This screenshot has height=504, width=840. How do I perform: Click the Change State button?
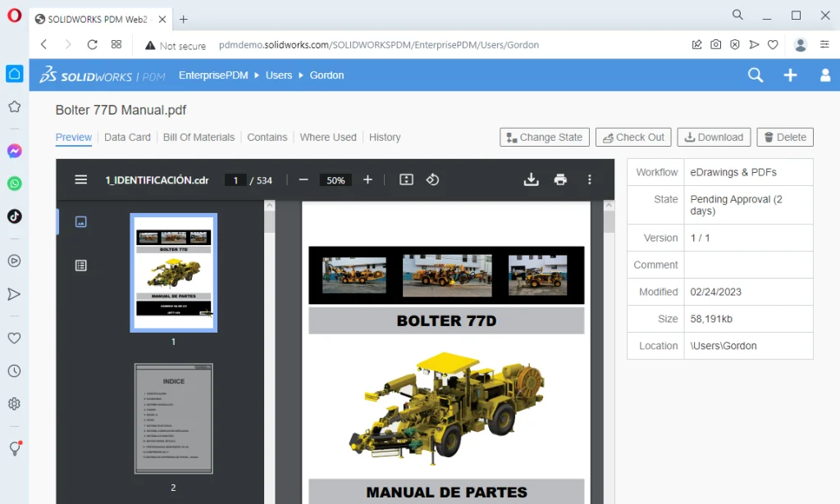(544, 137)
